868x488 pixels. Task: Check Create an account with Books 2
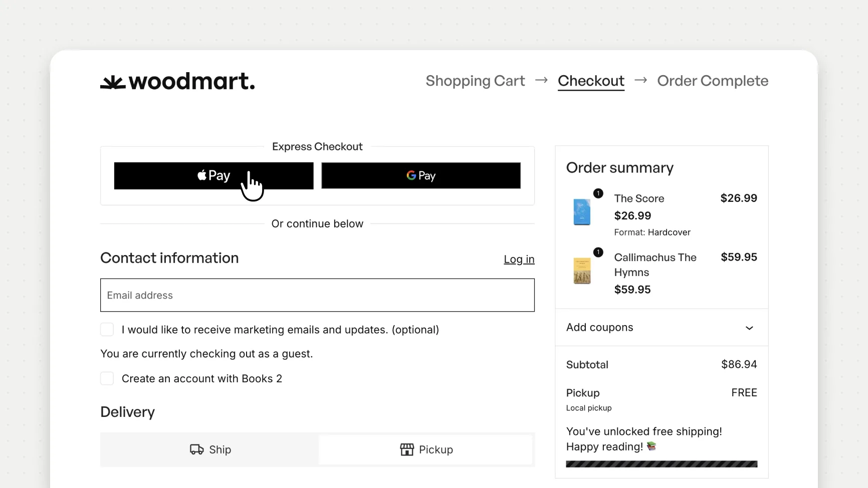click(x=107, y=378)
